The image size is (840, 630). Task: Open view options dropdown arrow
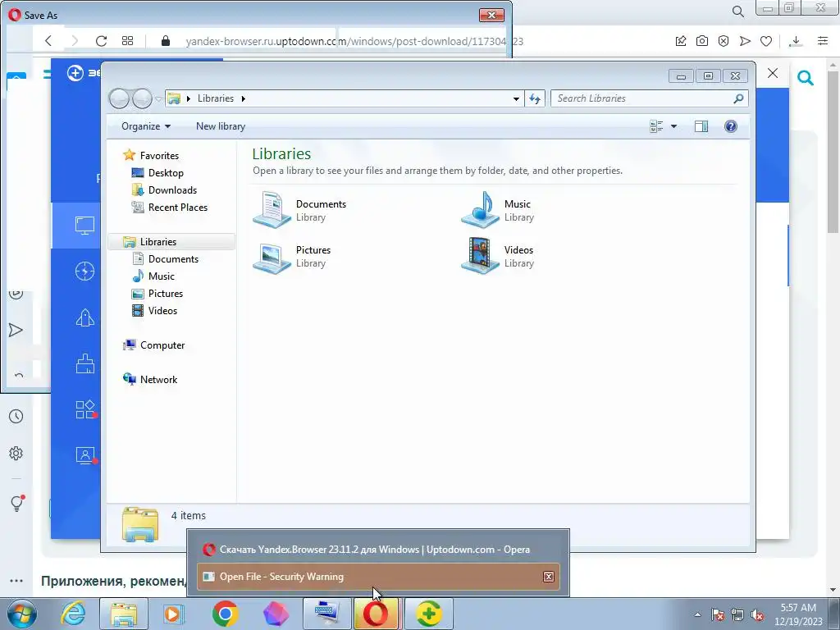coord(674,126)
